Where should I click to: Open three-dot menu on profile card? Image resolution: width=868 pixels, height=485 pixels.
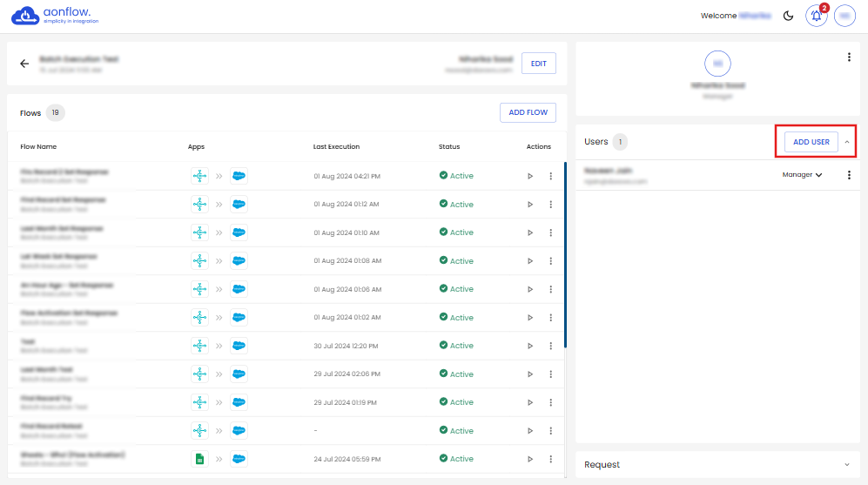tap(849, 57)
